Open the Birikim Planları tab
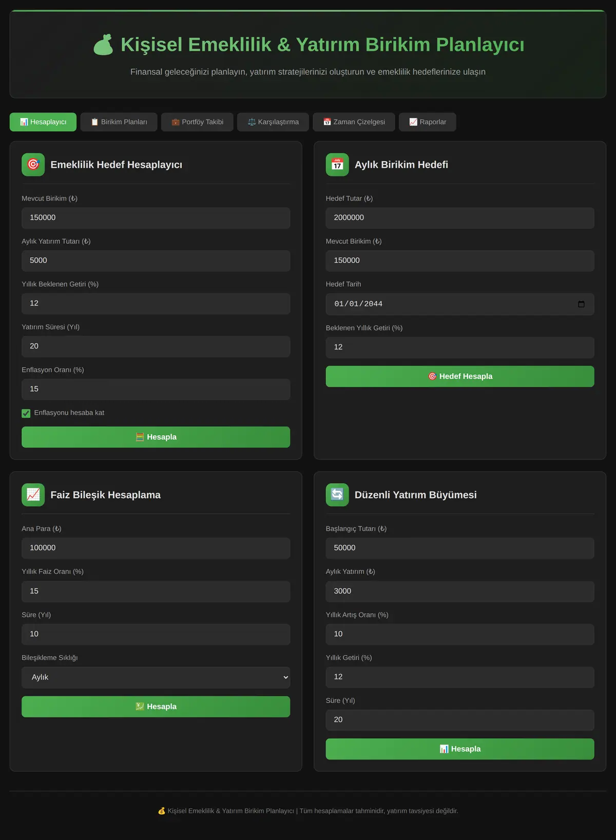Image resolution: width=616 pixels, height=840 pixels. (x=119, y=122)
